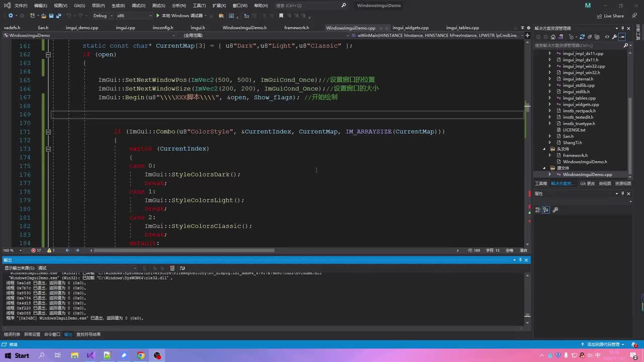Open the Git(G) menu
Image resolution: width=644 pixels, height=362 pixels.
coord(79,6)
